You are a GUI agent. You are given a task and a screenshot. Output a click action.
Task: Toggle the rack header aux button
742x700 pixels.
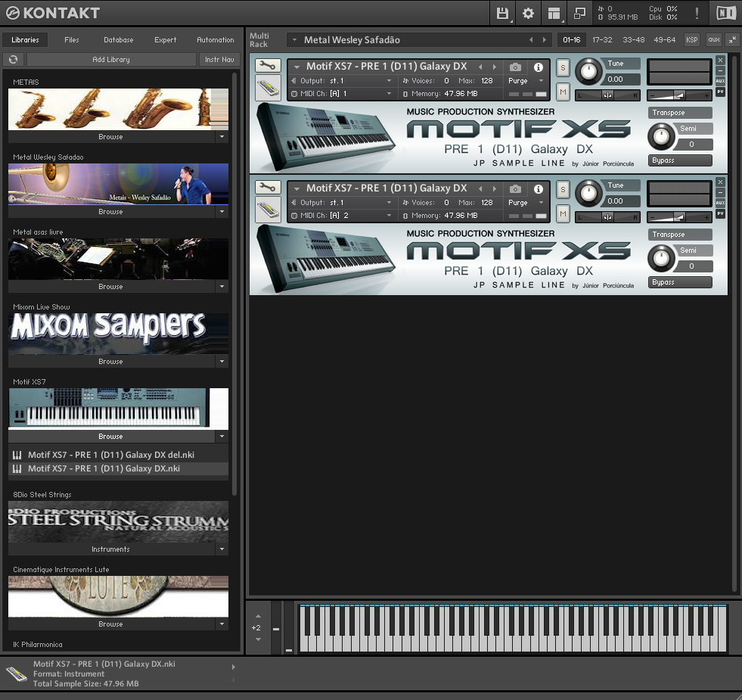click(x=713, y=40)
